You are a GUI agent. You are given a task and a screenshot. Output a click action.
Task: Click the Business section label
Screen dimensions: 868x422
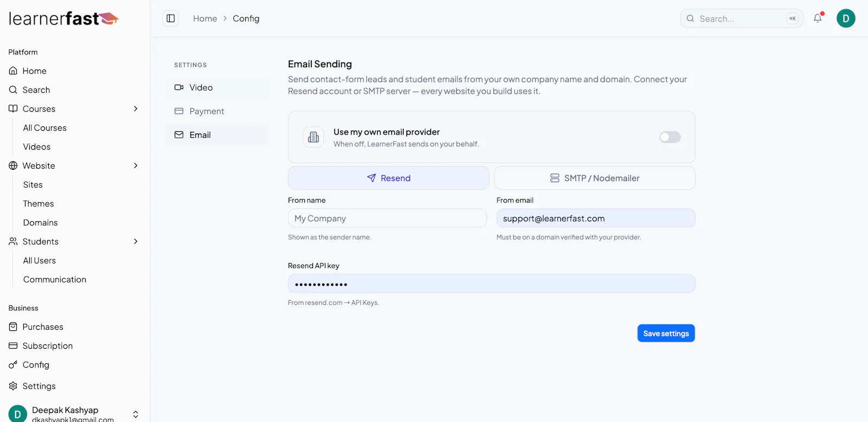pos(23,308)
